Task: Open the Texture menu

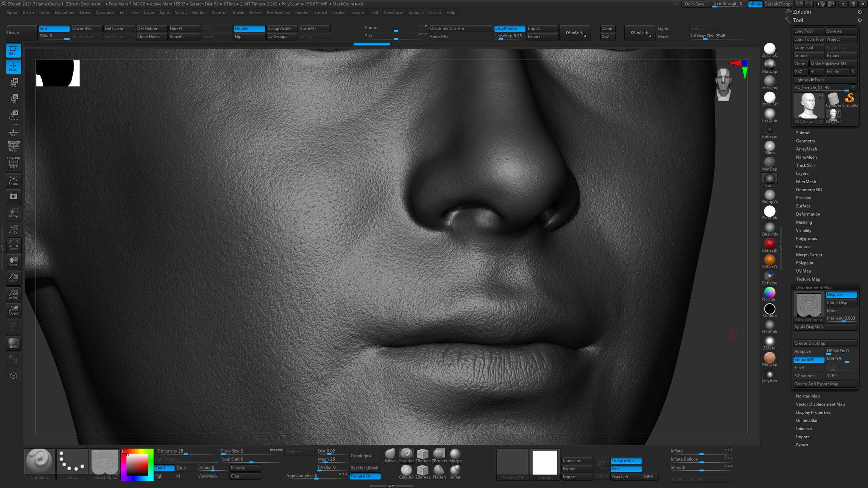Action: click(x=357, y=12)
